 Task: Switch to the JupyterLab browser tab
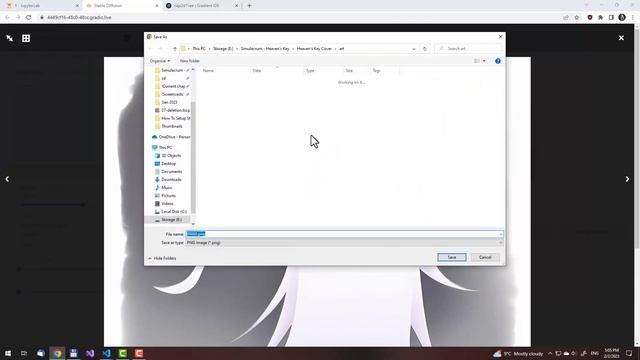point(42,6)
